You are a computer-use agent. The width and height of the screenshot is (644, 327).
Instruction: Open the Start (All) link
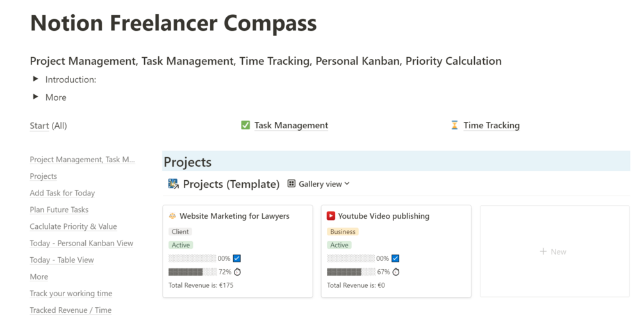click(48, 126)
